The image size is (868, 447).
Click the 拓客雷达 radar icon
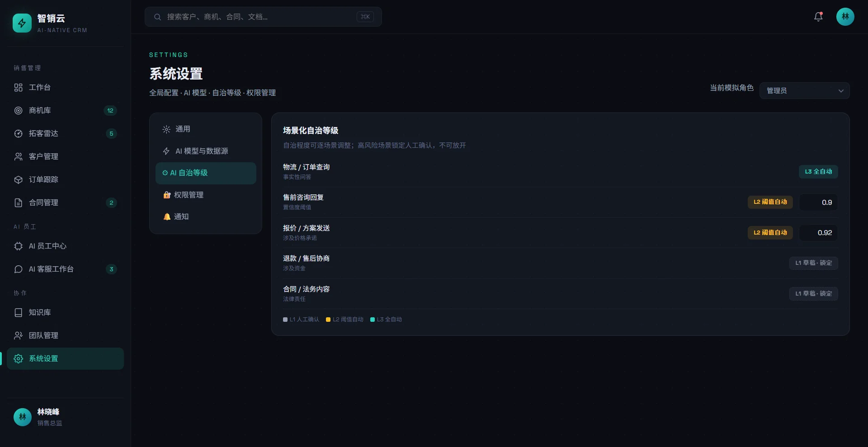(x=18, y=133)
